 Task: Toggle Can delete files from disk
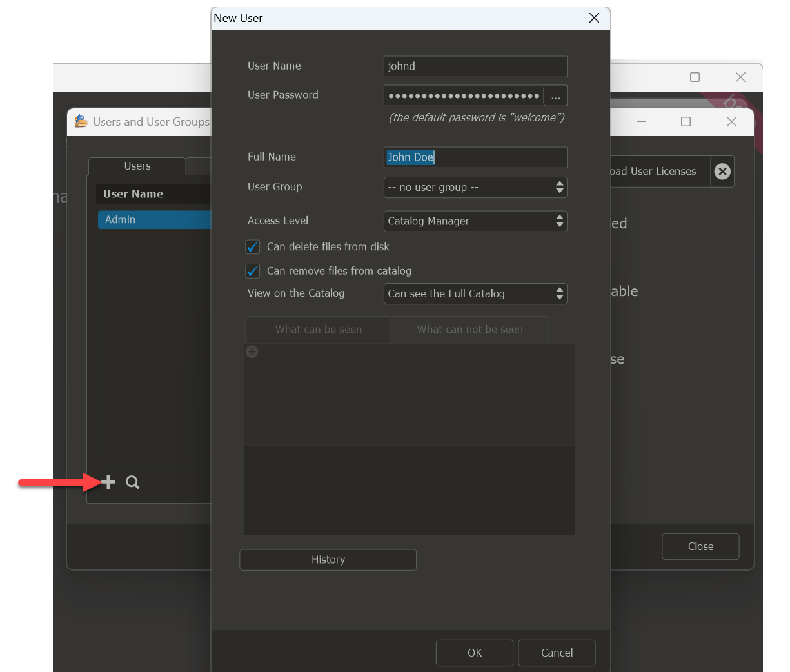click(x=253, y=247)
